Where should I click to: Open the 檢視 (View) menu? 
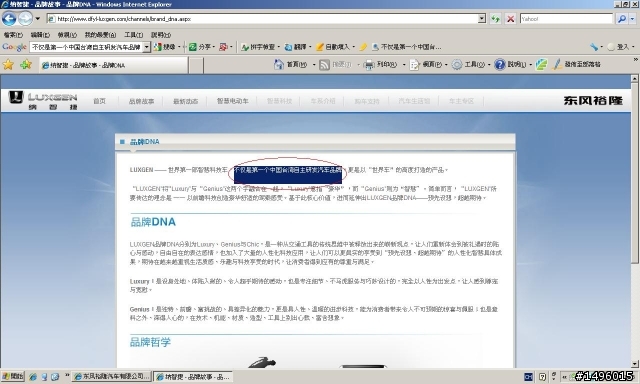[67, 35]
